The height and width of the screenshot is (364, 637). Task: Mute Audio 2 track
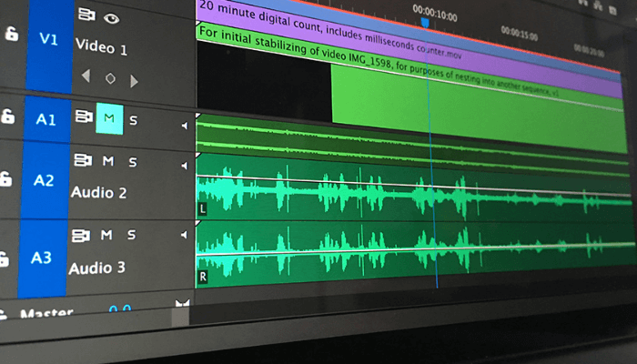[x=108, y=161]
